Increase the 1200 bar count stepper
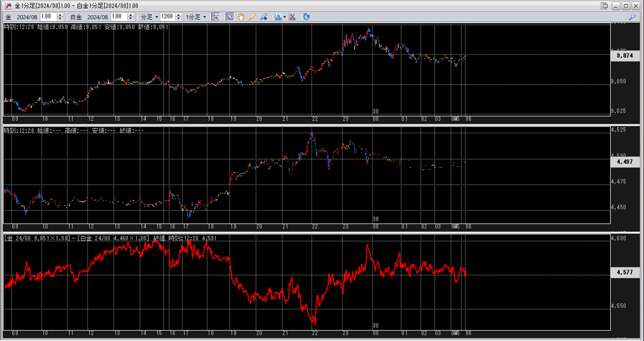The image size is (644, 341). 179,15
